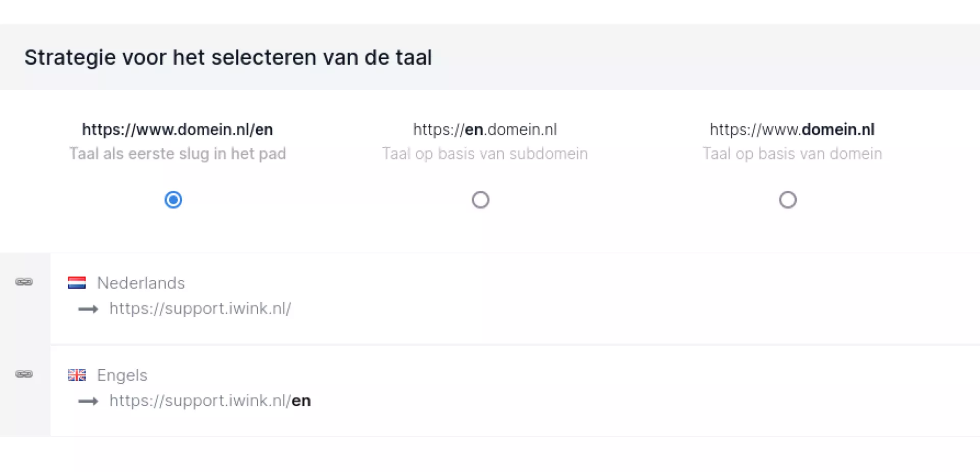Click the https://www.domein.nl option label

point(792,130)
